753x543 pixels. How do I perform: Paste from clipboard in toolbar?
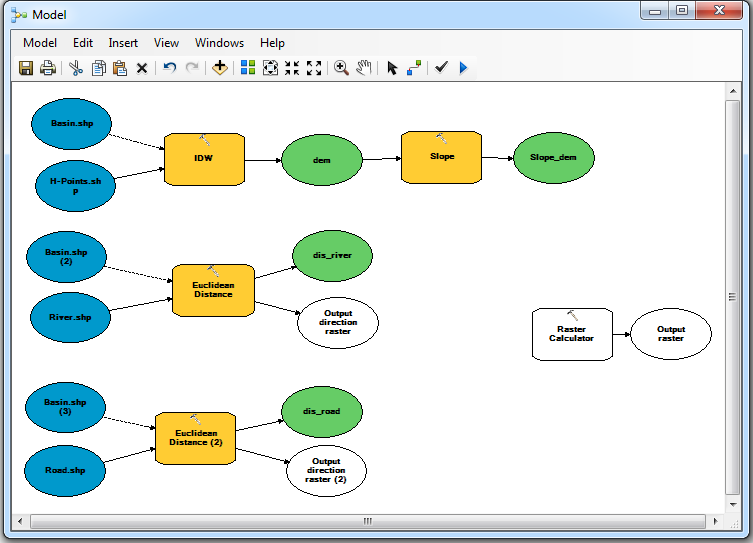pos(120,68)
